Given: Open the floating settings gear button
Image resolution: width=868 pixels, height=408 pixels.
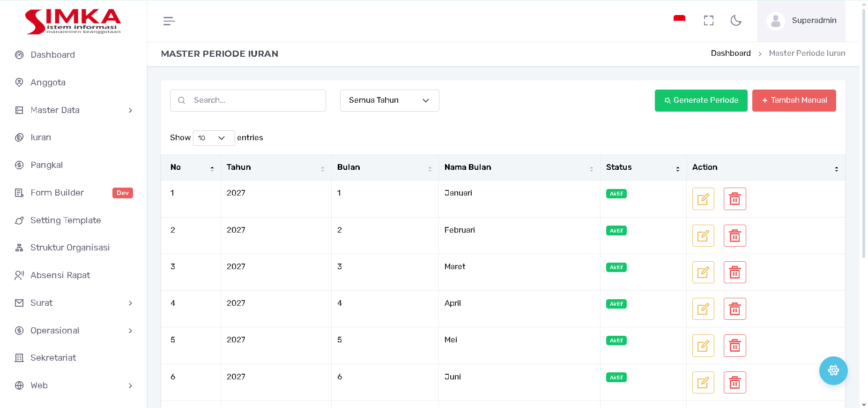Looking at the screenshot, I should 833,370.
